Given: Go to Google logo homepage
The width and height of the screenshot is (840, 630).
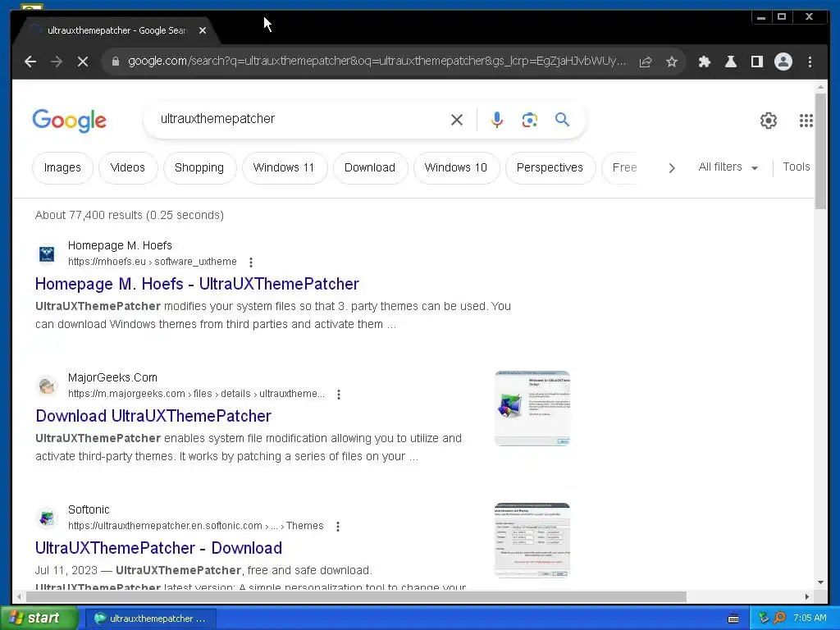Looking at the screenshot, I should click(70, 121).
